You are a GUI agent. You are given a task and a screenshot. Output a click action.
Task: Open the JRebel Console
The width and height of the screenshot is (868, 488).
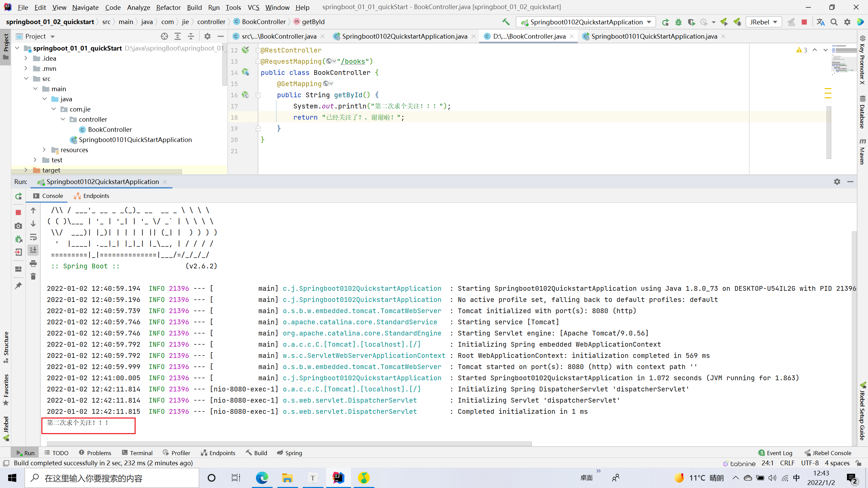828,453
